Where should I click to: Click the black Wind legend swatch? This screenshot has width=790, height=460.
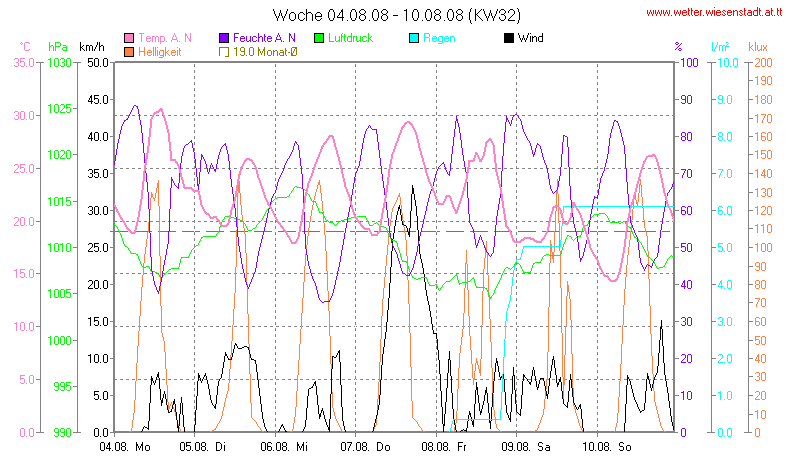(508, 38)
